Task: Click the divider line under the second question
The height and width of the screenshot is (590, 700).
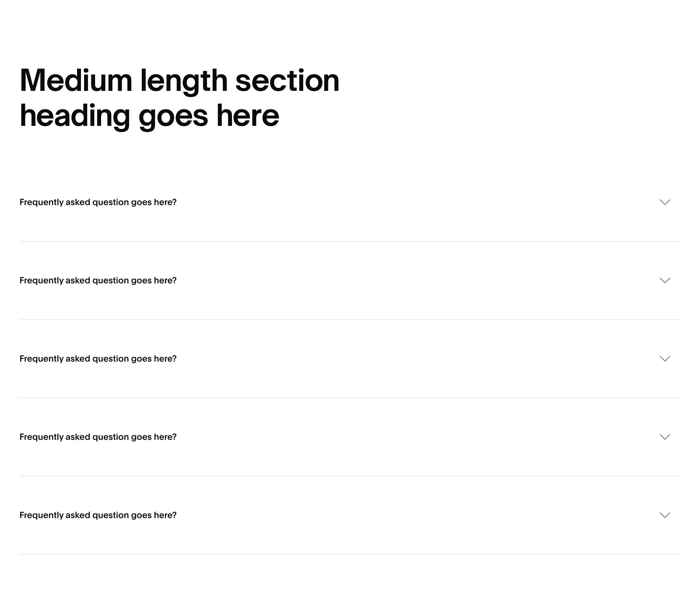Action: [x=350, y=319]
